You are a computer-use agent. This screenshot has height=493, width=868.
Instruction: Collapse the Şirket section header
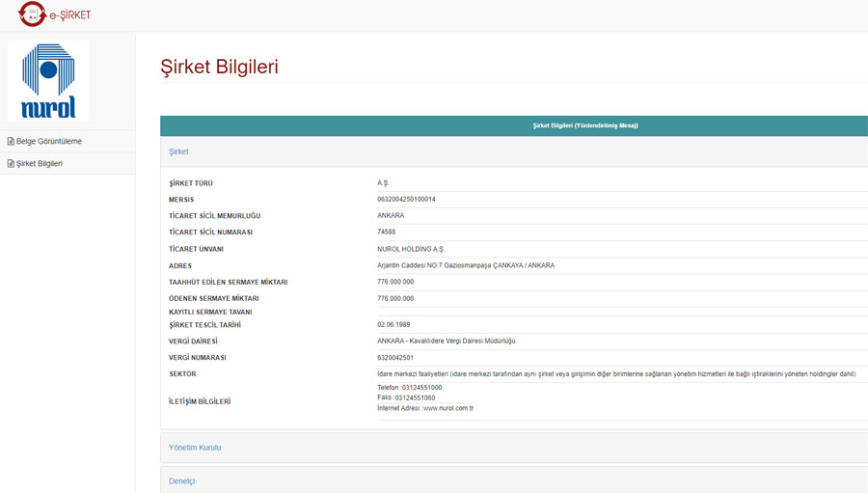[x=514, y=151]
